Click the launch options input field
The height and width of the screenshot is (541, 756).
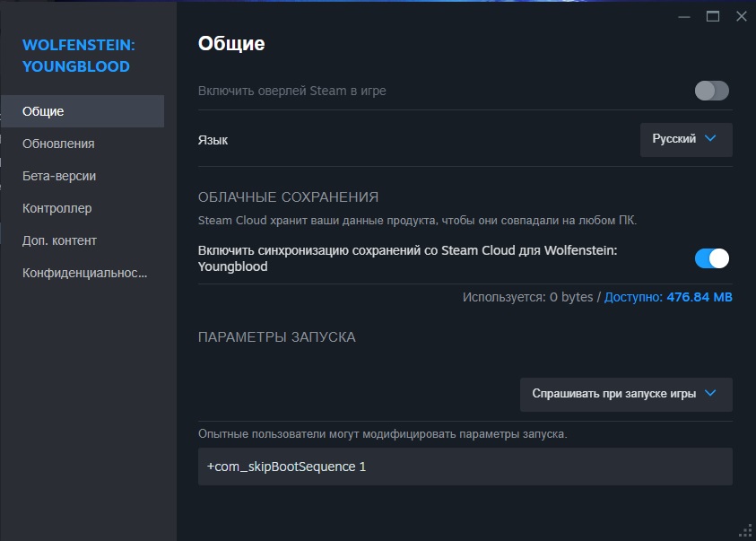[465, 467]
